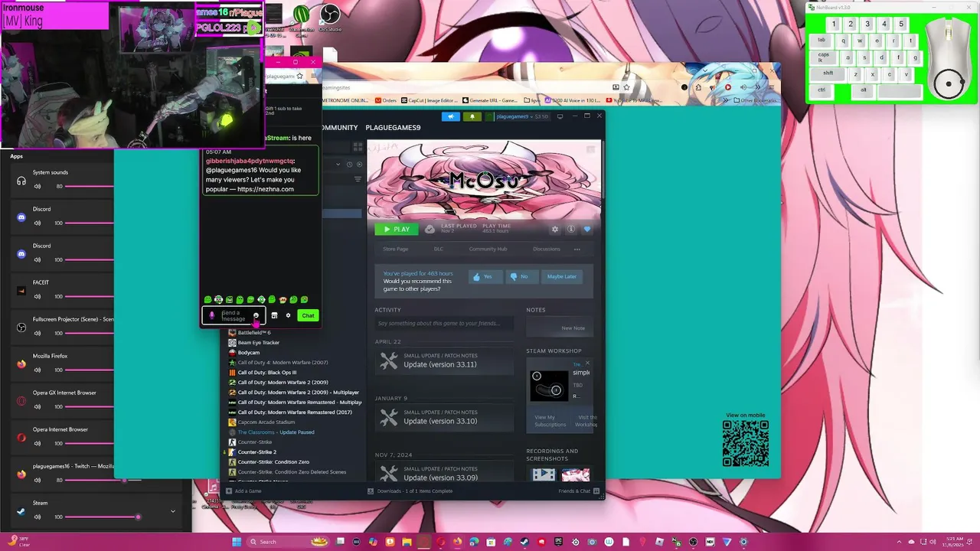Select Counter-Strike: Condition Zero in library
The image size is (980, 551).
pyautogui.click(x=273, y=462)
